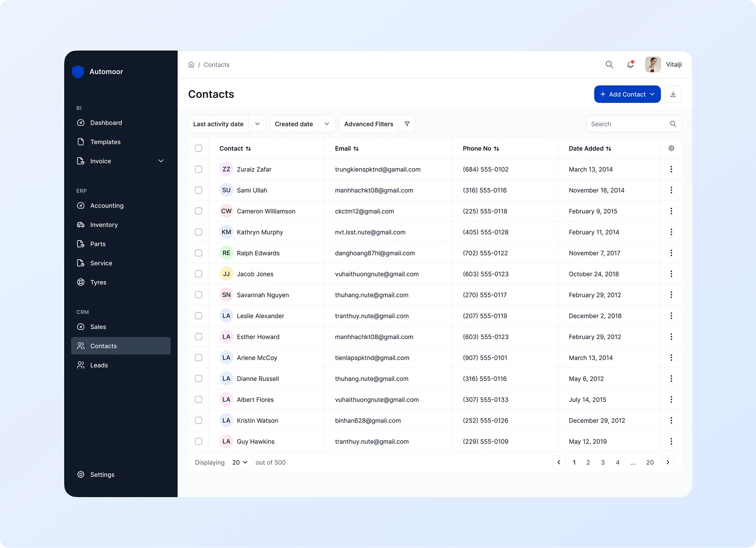This screenshot has width=756, height=548.
Task: Click the header search magnifier icon
Action: click(609, 65)
